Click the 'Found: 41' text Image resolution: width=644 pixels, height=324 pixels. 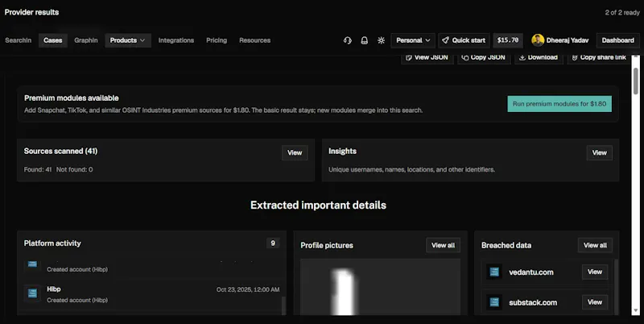click(x=38, y=169)
